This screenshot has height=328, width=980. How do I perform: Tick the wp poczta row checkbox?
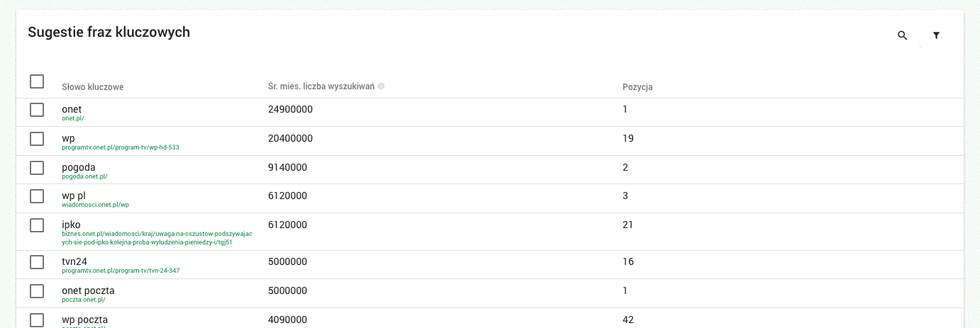pyautogui.click(x=37, y=320)
